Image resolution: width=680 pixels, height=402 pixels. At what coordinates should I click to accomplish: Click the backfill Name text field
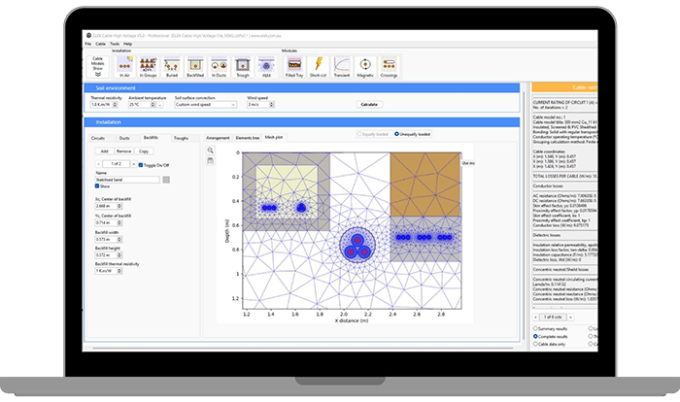point(125,178)
